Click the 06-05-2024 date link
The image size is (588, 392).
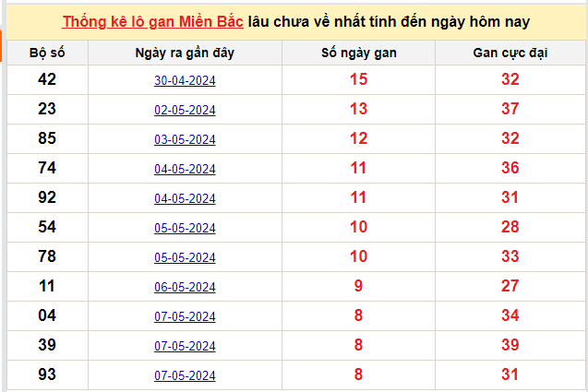point(185,288)
